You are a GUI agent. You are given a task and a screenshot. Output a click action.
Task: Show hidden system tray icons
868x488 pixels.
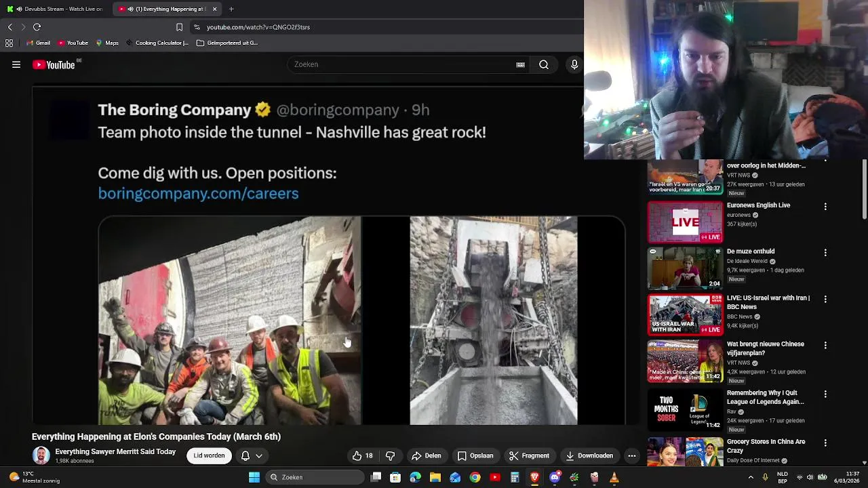pos(751,477)
